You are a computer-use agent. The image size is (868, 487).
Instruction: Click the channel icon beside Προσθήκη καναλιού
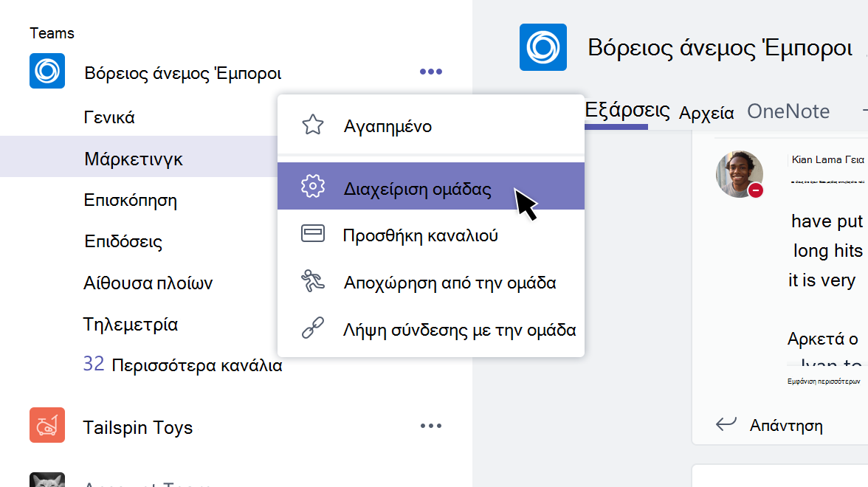pos(313,233)
